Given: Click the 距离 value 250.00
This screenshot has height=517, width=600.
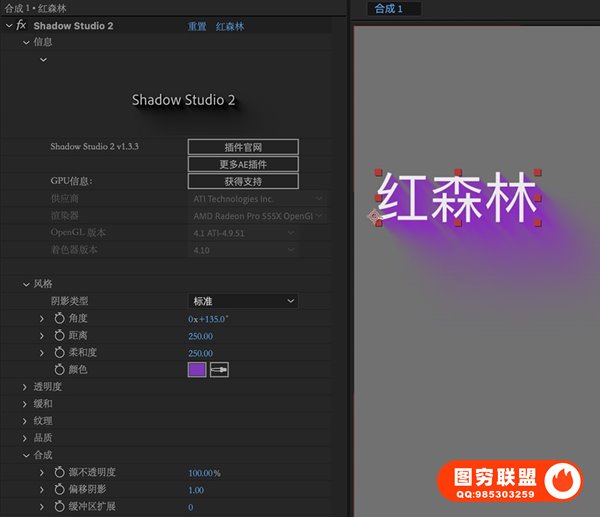Looking at the screenshot, I should pos(200,336).
